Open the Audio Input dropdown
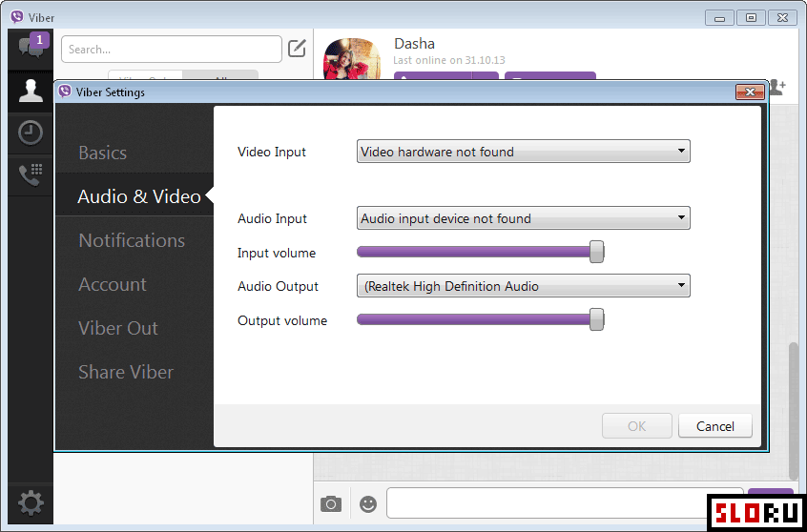The height and width of the screenshot is (532, 807). [x=524, y=218]
